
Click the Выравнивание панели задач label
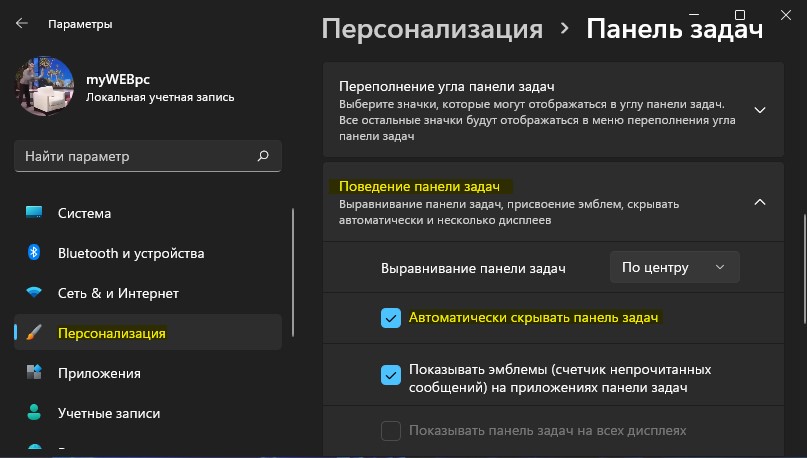[x=473, y=269]
